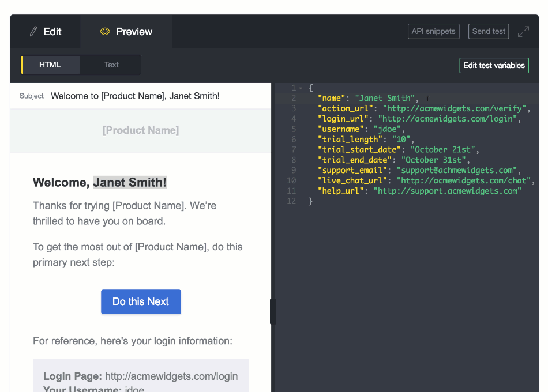Viewport: 548px width, 392px height.
Task: Click the panel divider handle between preview and editor
Action: 272,311
